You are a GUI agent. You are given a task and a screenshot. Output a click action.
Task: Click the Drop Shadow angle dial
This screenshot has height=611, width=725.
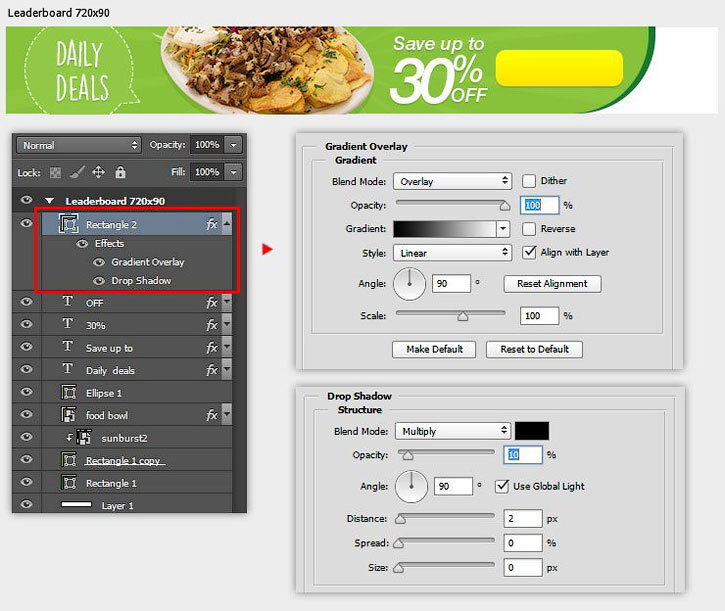click(x=411, y=487)
